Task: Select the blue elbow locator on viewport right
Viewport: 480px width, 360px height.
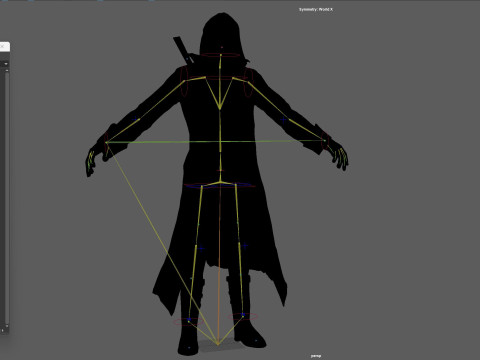Action: 283,120
